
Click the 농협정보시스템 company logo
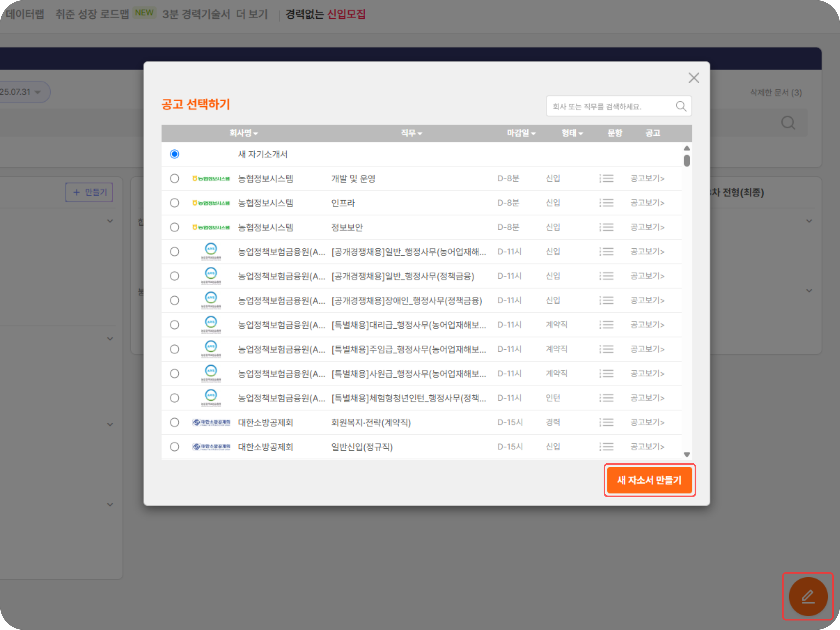click(x=212, y=178)
